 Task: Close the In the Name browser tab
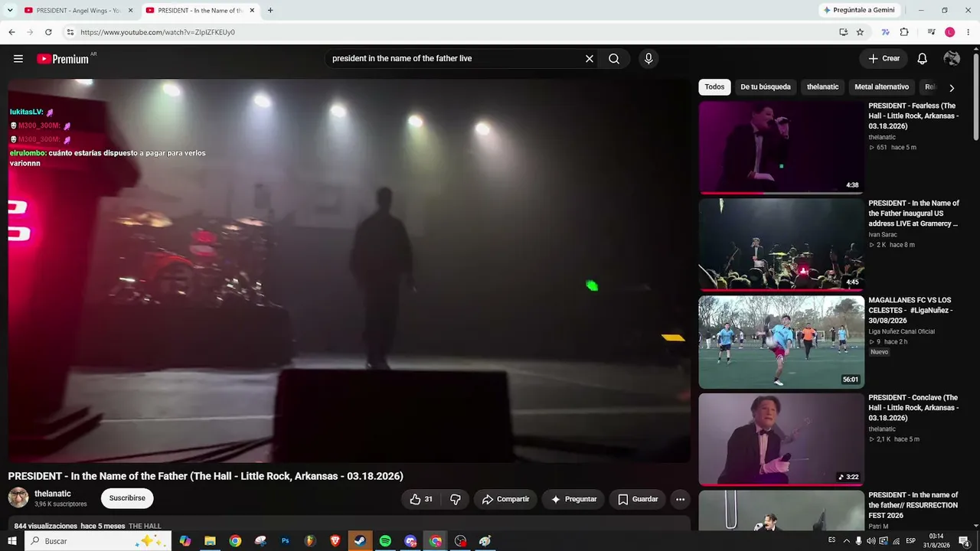click(x=252, y=11)
